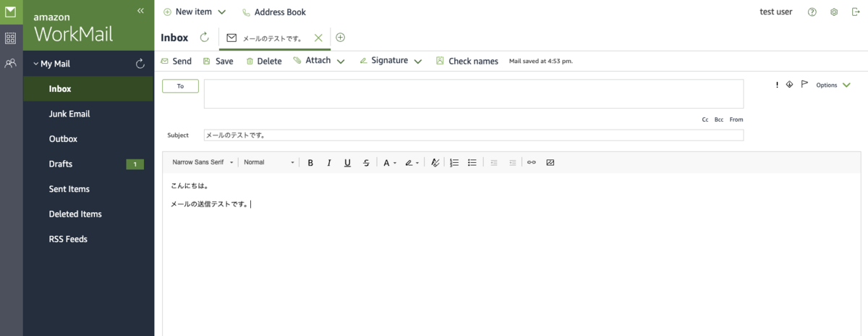868x336 pixels.
Task: Click the help question mark icon
Action: tap(812, 12)
